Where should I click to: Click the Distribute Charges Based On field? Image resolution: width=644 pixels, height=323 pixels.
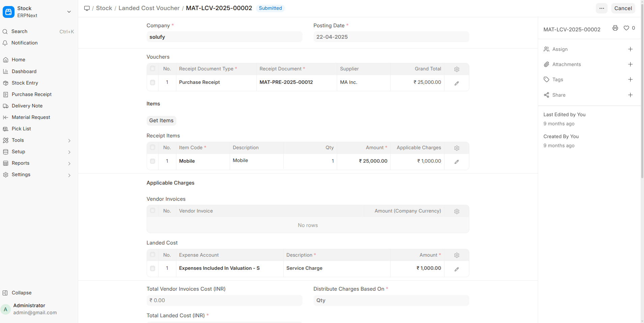point(391,300)
